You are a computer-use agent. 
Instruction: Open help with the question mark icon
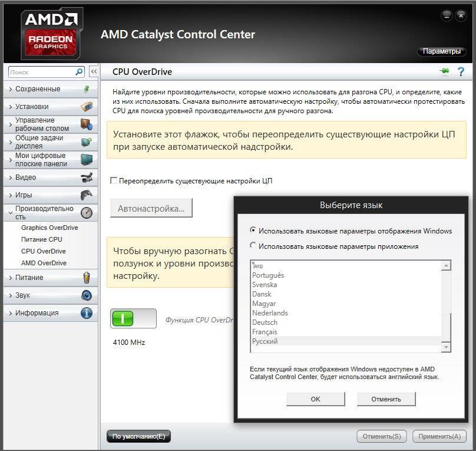[461, 72]
